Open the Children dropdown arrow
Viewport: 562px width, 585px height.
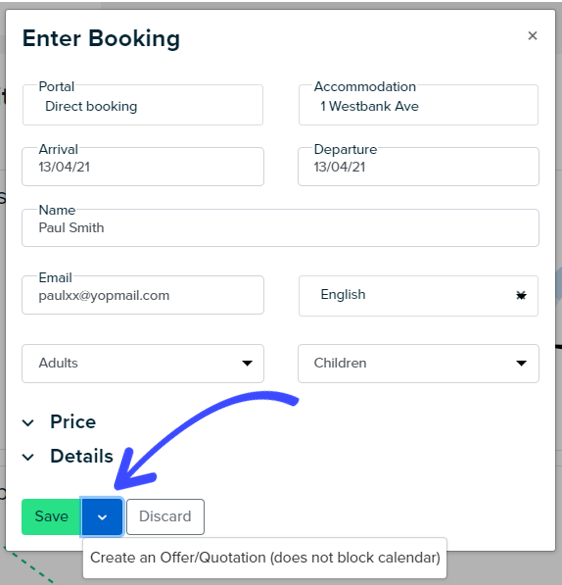click(x=521, y=363)
